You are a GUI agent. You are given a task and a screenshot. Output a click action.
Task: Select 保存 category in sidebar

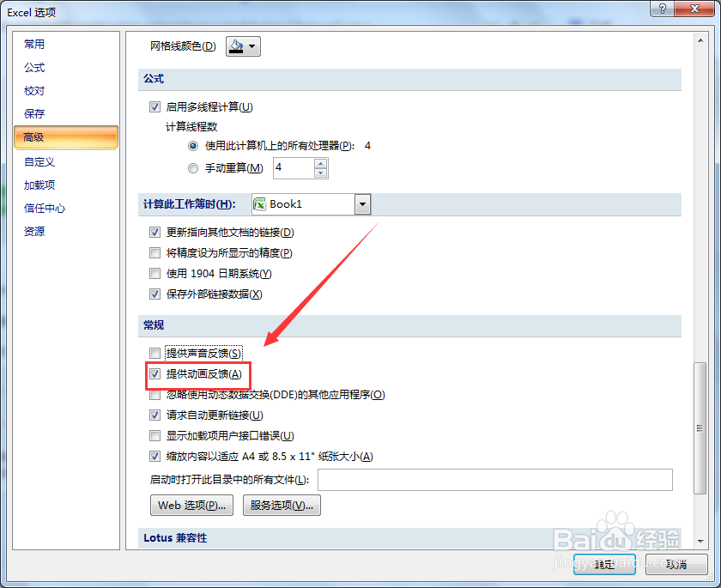pyautogui.click(x=34, y=113)
